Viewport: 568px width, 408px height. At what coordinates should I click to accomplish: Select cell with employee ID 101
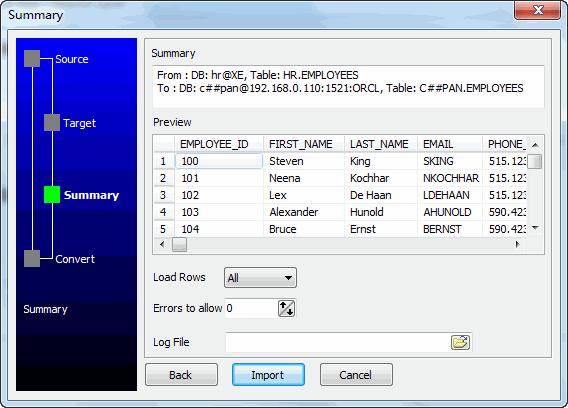pyautogui.click(x=219, y=178)
